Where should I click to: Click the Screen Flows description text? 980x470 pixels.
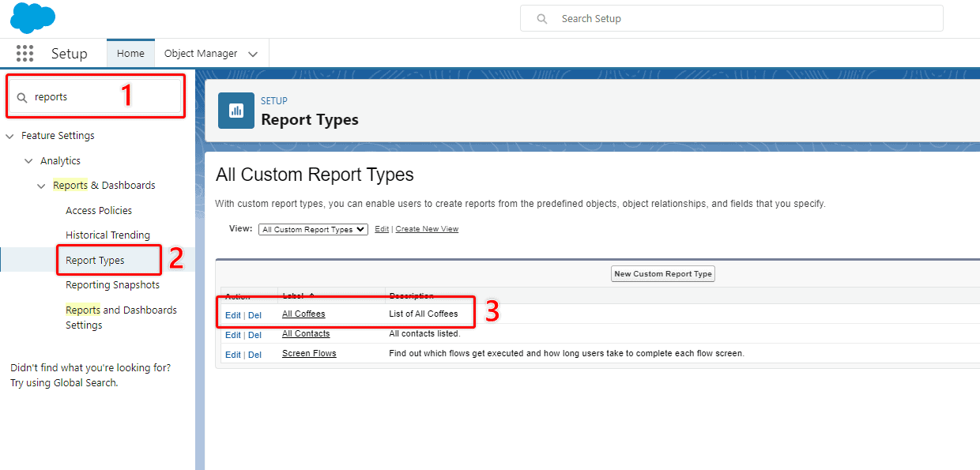click(567, 353)
